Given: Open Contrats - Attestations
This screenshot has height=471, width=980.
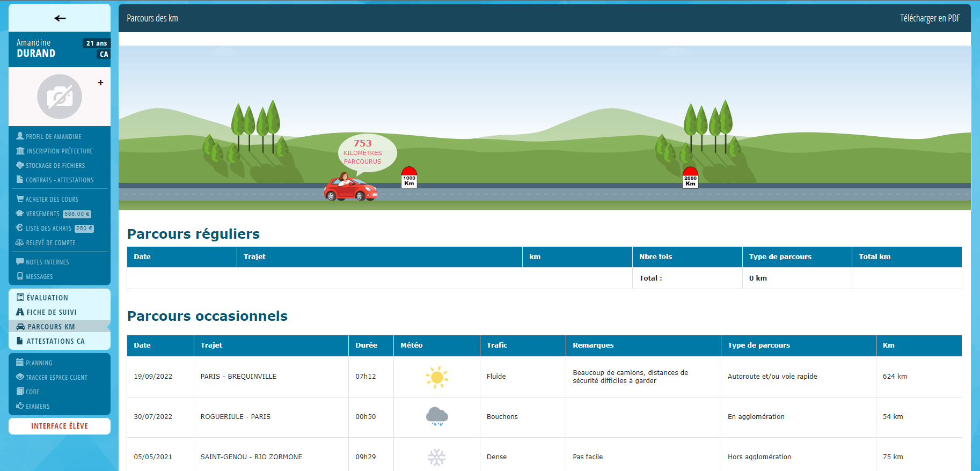Looking at the screenshot, I should [59, 180].
